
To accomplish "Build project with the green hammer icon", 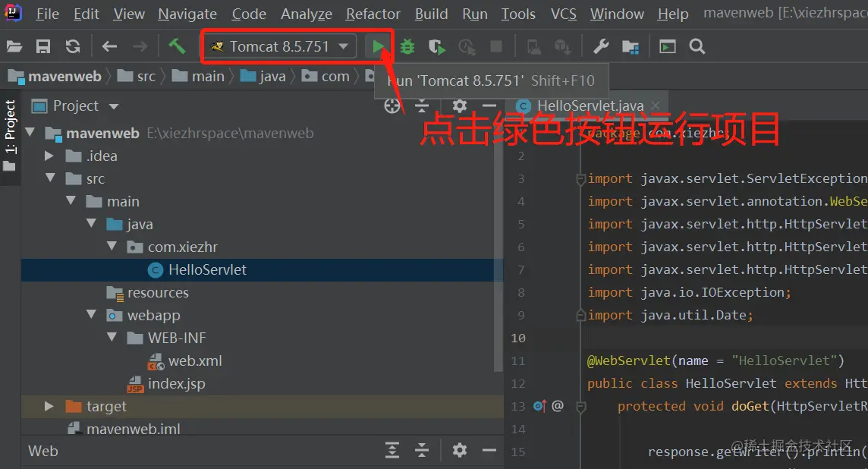I will (x=177, y=46).
